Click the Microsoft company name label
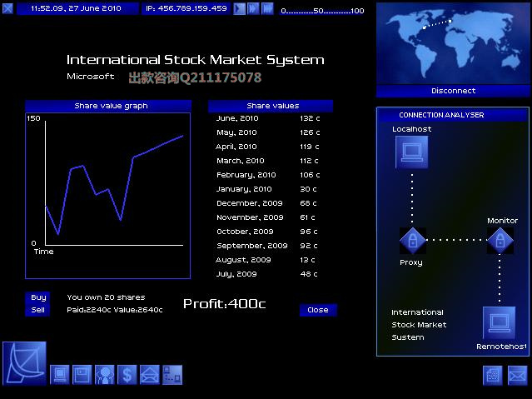 pos(90,77)
